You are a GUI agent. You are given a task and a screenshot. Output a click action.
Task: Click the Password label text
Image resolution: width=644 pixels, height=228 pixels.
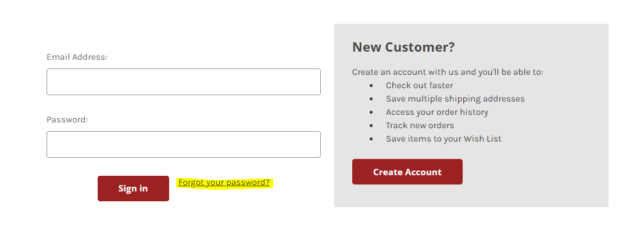(x=67, y=120)
